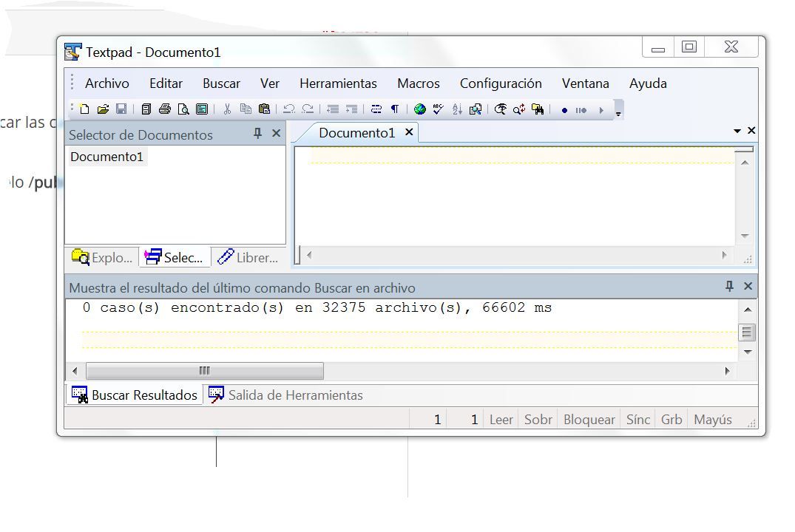Open the Manage Files toolbar icon

(x=146, y=109)
